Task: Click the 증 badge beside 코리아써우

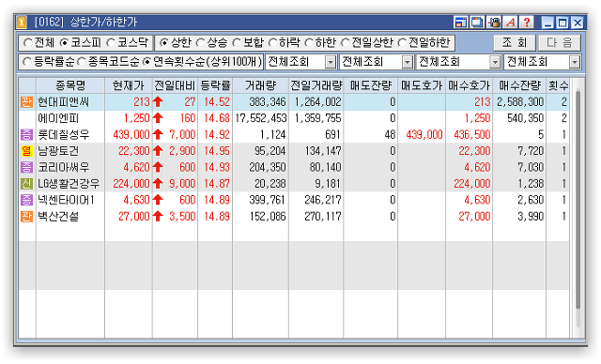Action: click(26, 167)
